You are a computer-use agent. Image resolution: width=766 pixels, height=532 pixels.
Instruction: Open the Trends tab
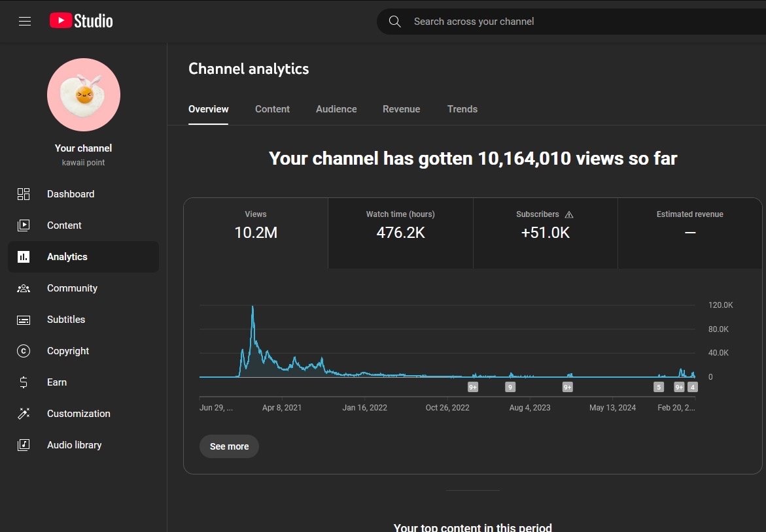pos(462,109)
